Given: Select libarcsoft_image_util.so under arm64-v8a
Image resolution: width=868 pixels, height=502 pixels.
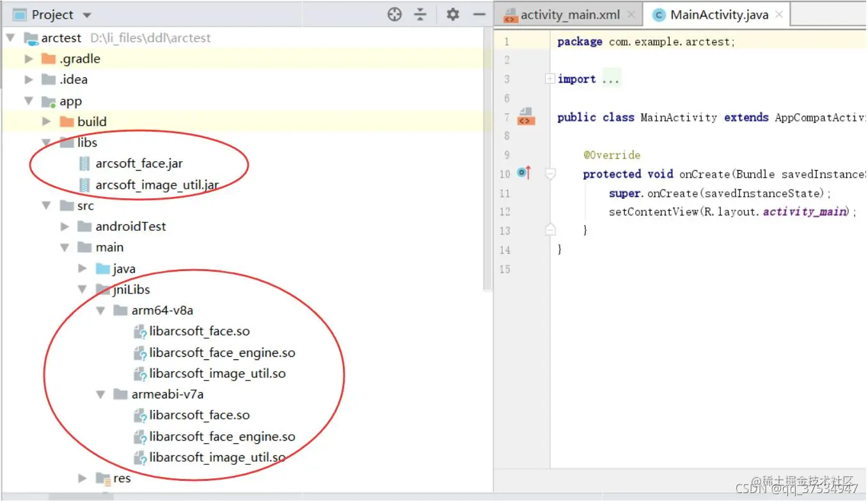Looking at the screenshot, I should 217,373.
